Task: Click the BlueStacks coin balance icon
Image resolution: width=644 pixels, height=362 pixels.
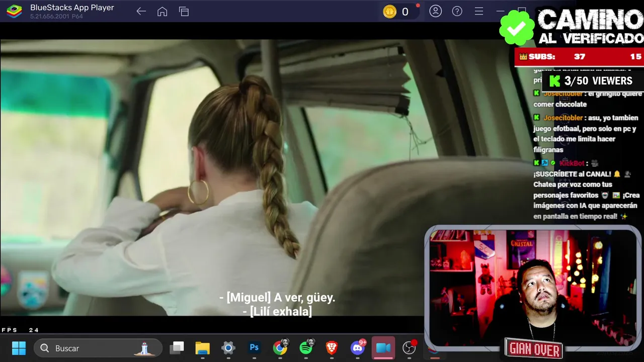Action: coord(390,12)
